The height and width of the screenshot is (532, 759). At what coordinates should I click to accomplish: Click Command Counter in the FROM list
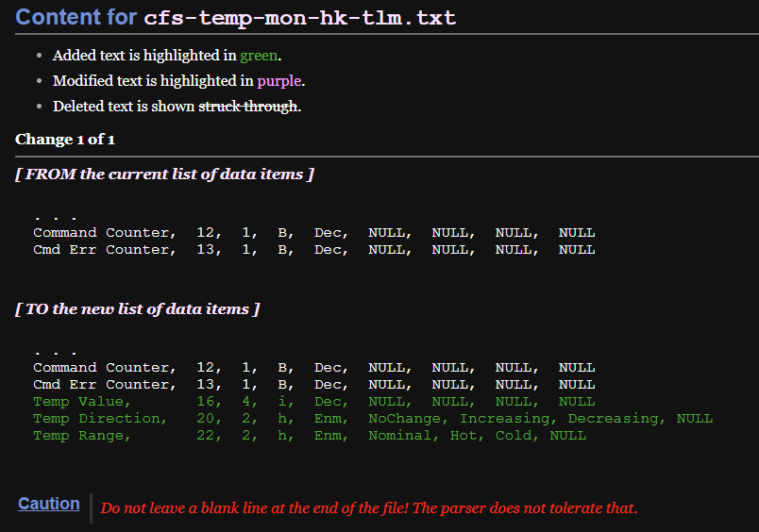pyautogui.click(x=104, y=233)
